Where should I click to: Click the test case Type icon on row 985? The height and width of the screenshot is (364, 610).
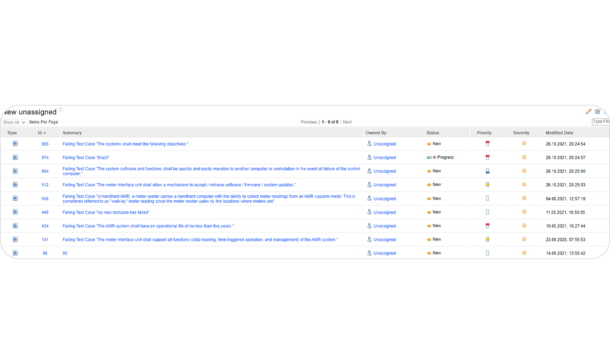15,143
